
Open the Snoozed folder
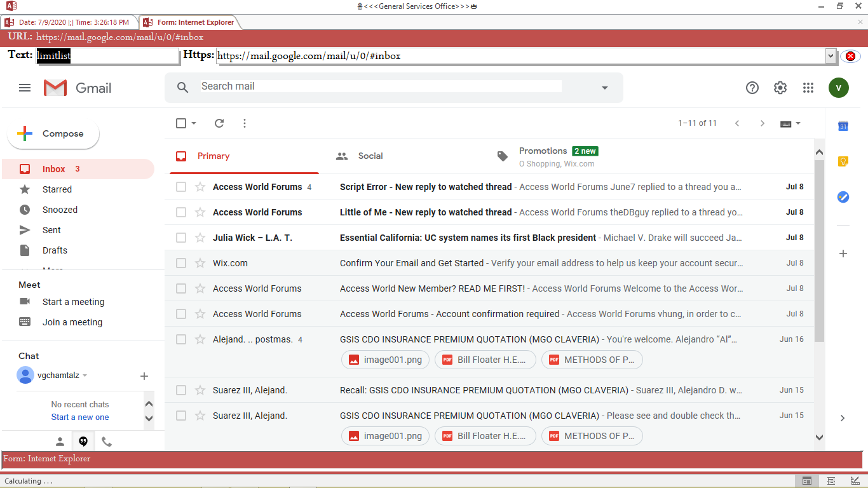click(x=78, y=210)
